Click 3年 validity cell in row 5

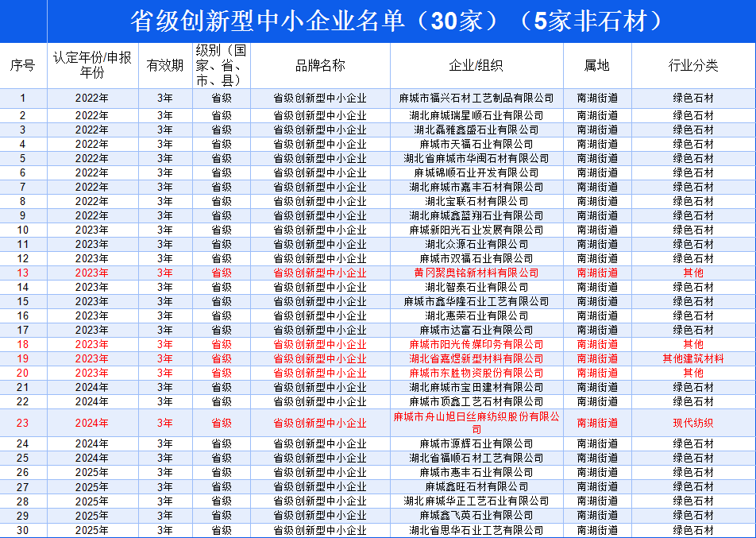(165, 159)
